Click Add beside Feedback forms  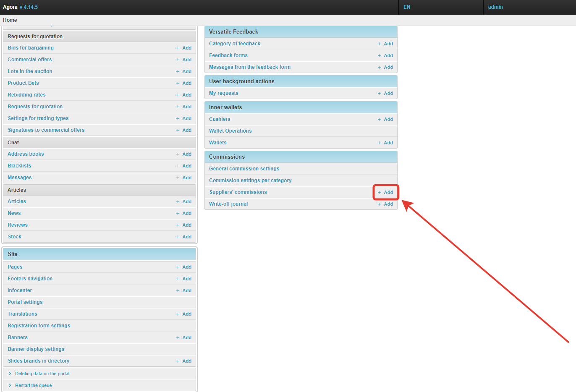tap(385, 55)
